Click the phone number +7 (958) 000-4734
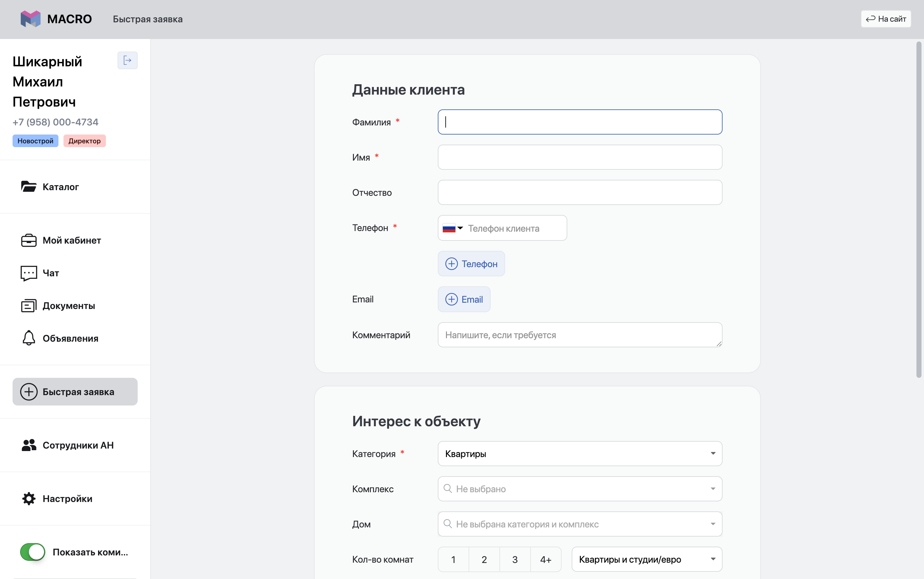 coord(56,122)
